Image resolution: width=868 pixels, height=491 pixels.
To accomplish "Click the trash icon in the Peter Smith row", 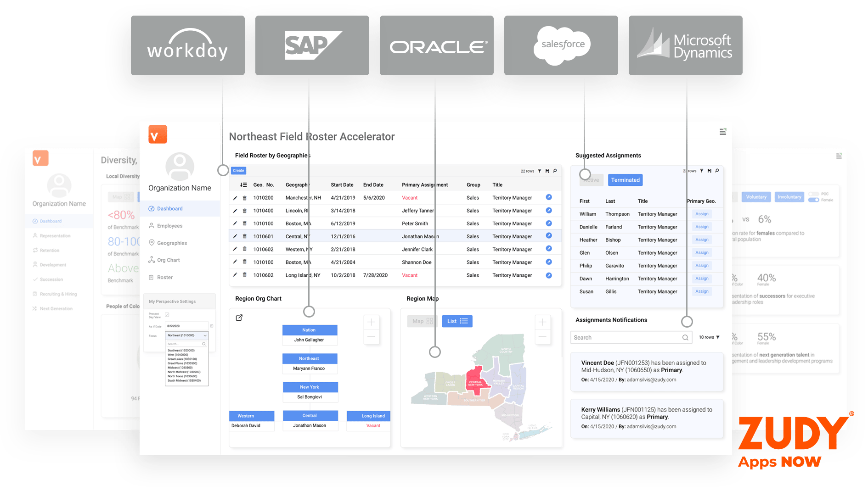I will pyautogui.click(x=245, y=224).
